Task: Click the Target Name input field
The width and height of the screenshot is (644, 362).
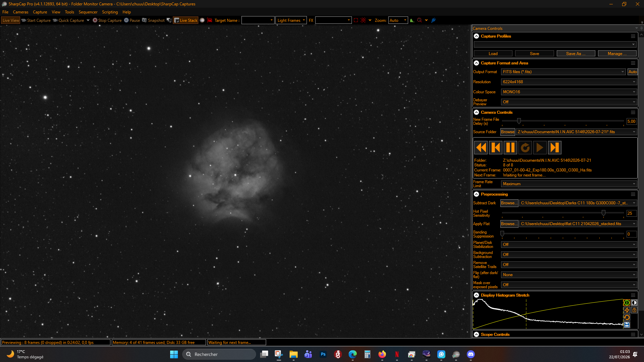Action: click(257, 20)
